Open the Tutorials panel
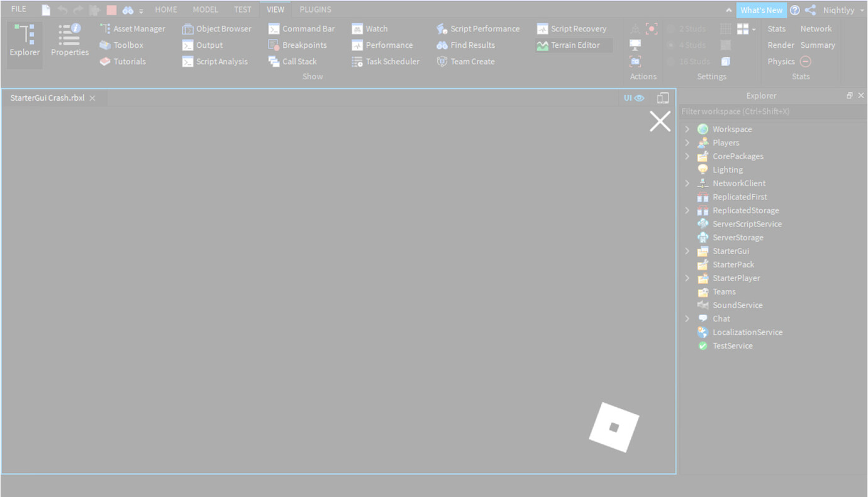Screen dimensions: 868x497 123,62
